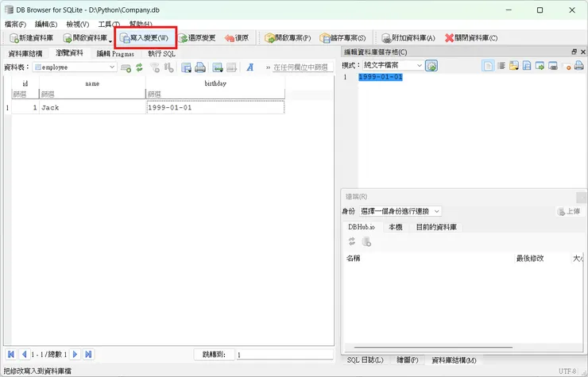
Task: Click the blue A font format icon
Action: click(x=250, y=67)
